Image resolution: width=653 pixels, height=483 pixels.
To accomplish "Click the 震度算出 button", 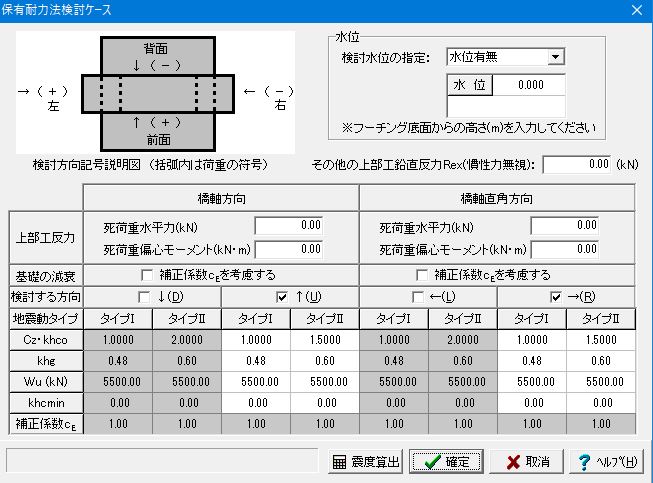I will click(365, 461).
